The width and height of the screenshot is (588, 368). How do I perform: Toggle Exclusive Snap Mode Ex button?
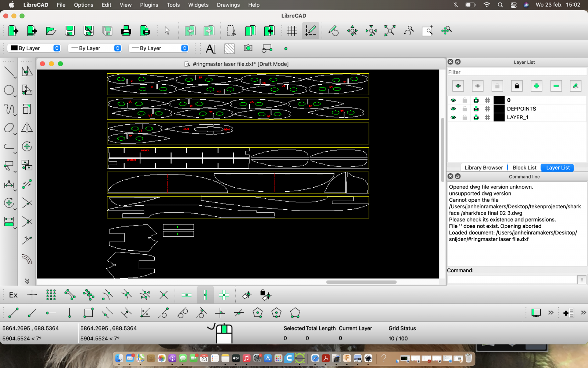[x=13, y=295]
